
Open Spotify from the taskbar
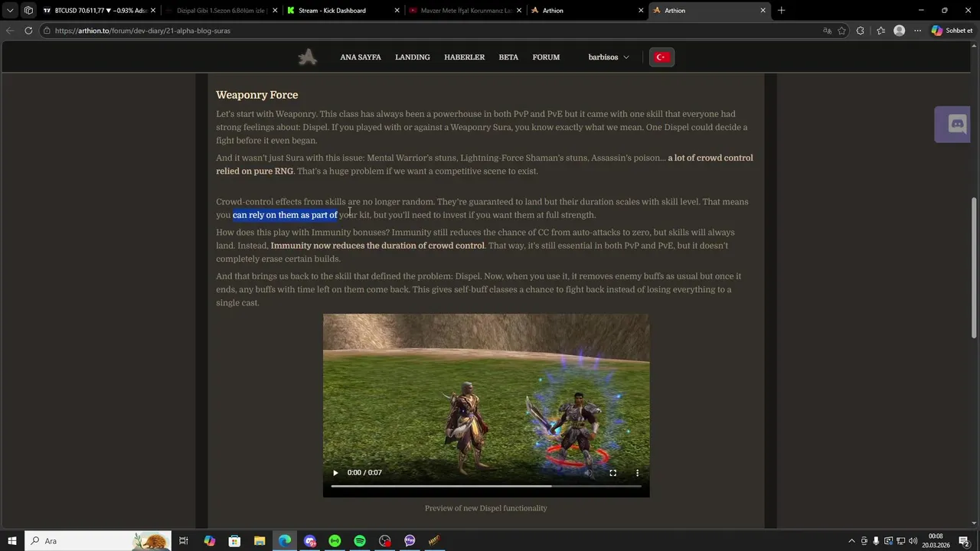[360, 541]
